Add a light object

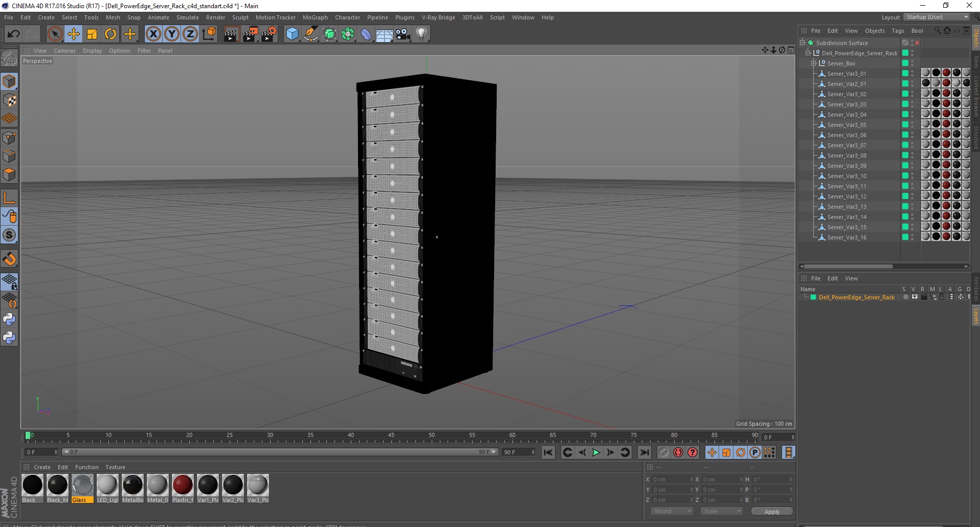click(x=421, y=34)
